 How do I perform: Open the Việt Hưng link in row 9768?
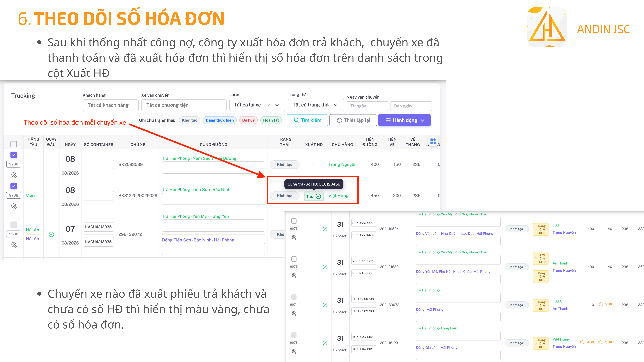(x=338, y=196)
